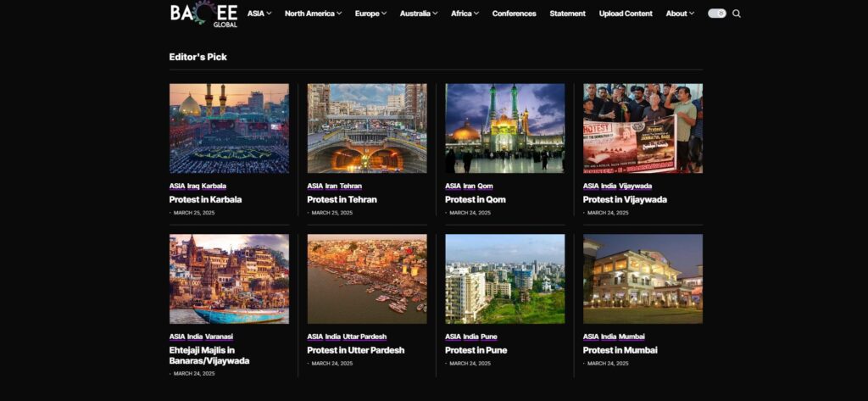
Task: Select Upload Content in navigation
Action: click(626, 14)
